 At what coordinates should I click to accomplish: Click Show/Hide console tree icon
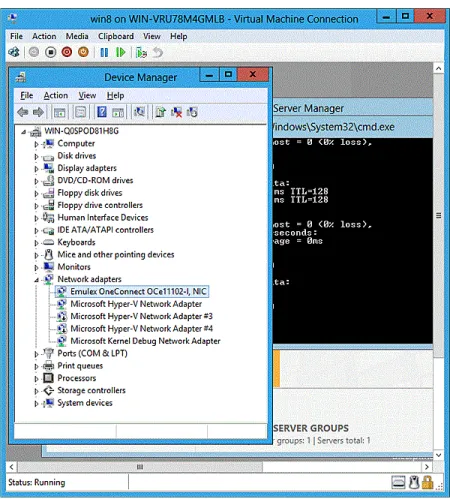60,112
